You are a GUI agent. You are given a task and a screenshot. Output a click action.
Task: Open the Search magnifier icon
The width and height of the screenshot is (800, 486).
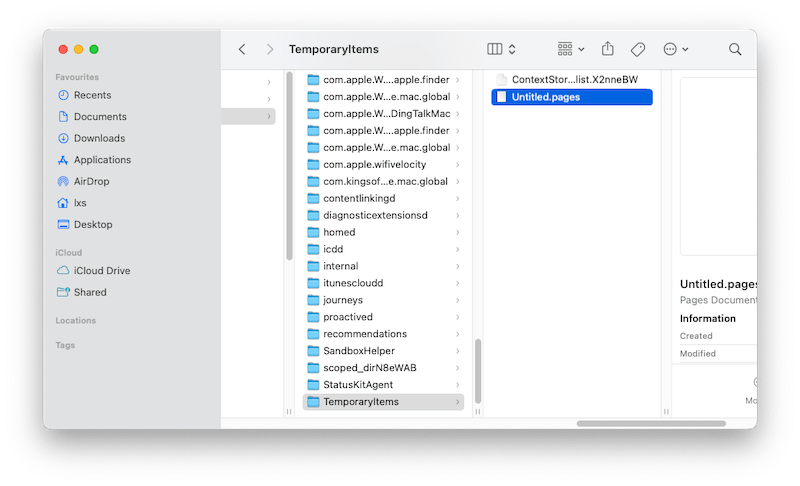(x=735, y=49)
